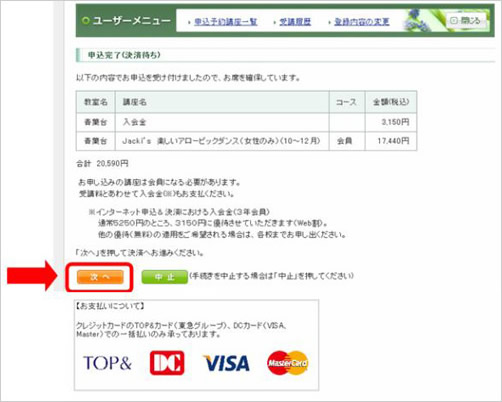Click the red DC card logo
Image resolution: width=502 pixels, height=402 pixels.
[x=167, y=363]
